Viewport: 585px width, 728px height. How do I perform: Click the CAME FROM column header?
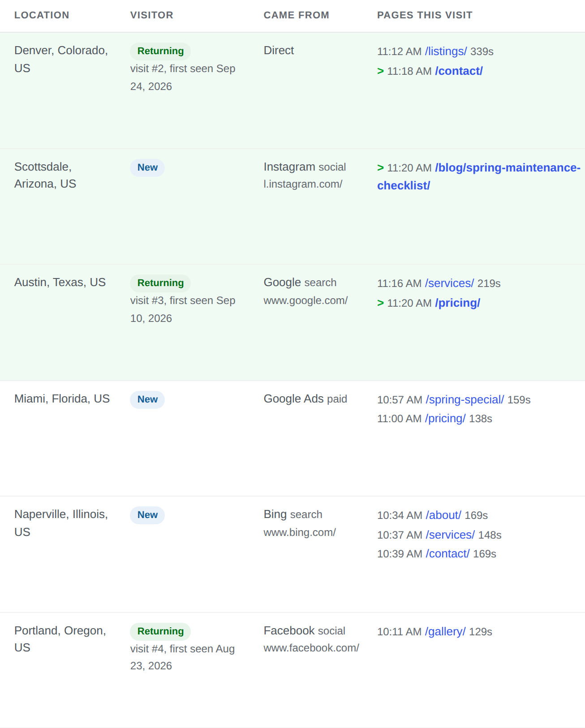(296, 15)
